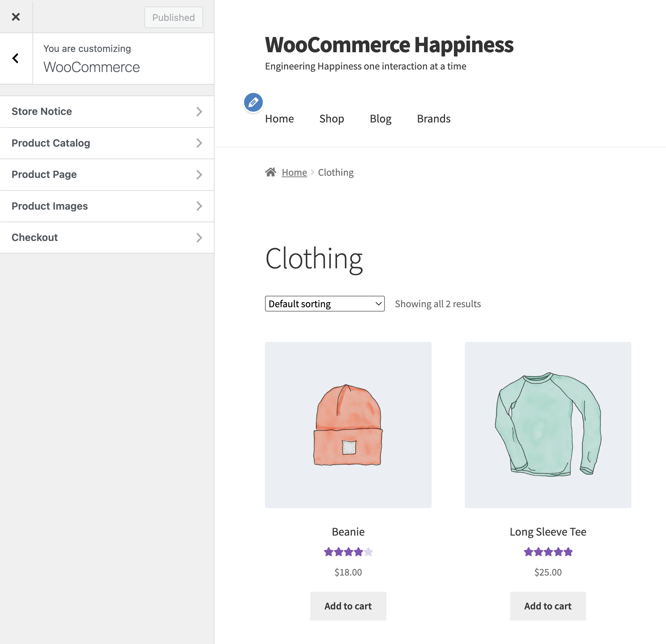Expand the Product Catalog section
The height and width of the screenshot is (644, 666).
point(107,143)
